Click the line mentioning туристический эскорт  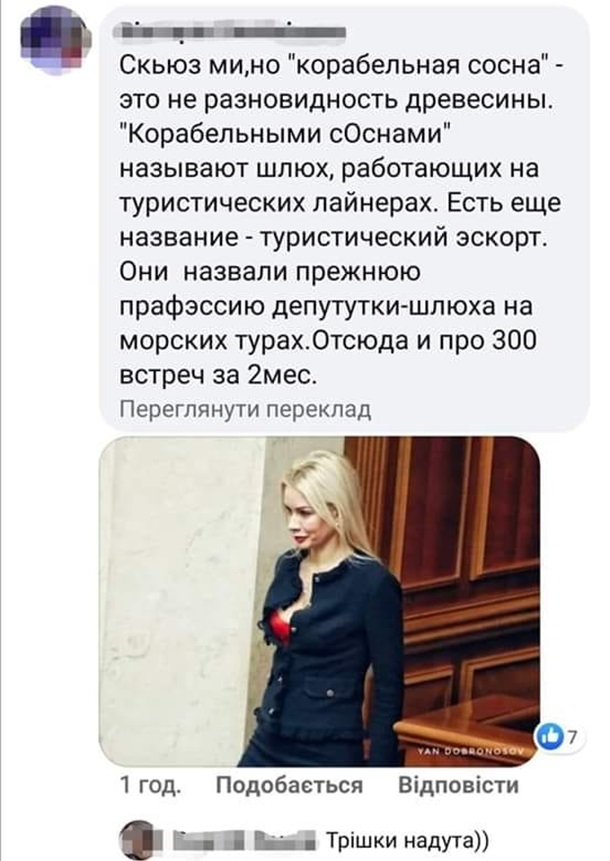pyautogui.click(x=334, y=238)
